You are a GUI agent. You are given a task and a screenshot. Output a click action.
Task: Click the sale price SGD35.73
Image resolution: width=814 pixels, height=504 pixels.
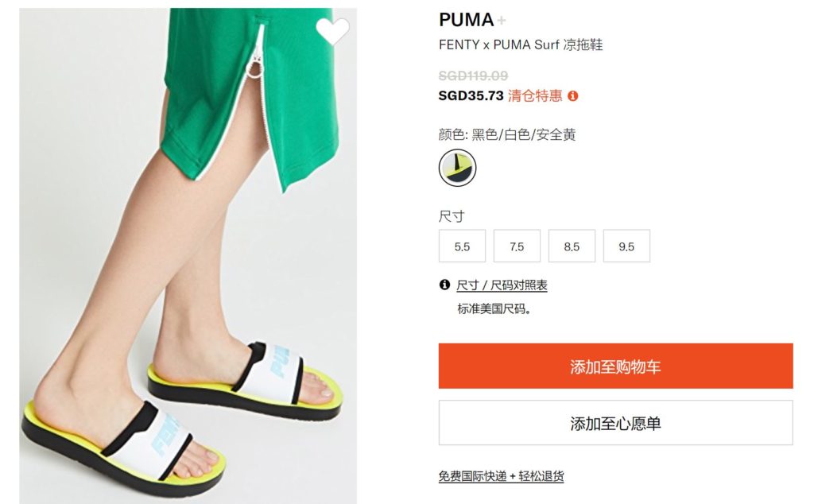[471, 96]
